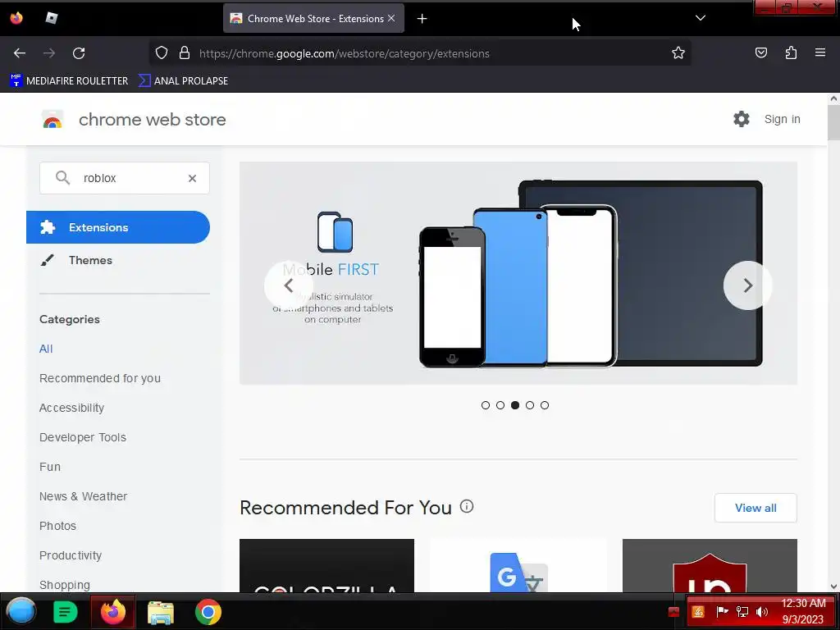840x630 pixels.
Task: Choose the News & Weather category
Action: [x=83, y=496]
